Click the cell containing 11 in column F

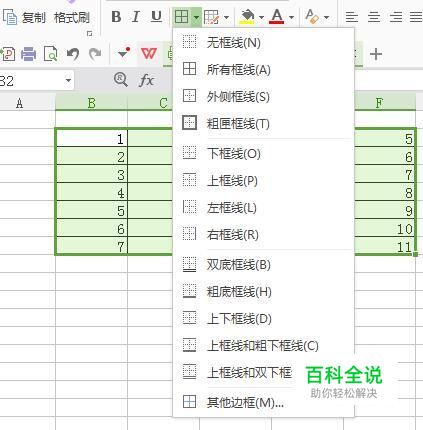pyautogui.click(x=384, y=246)
